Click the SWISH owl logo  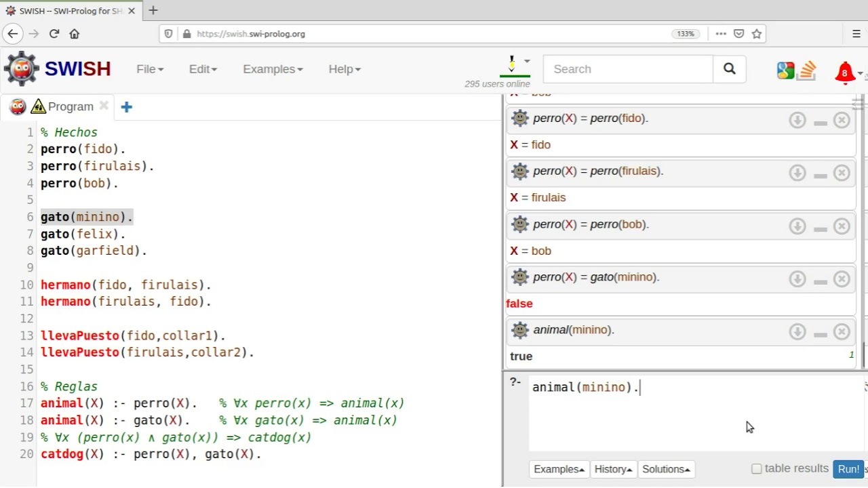(x=22, y=68)
